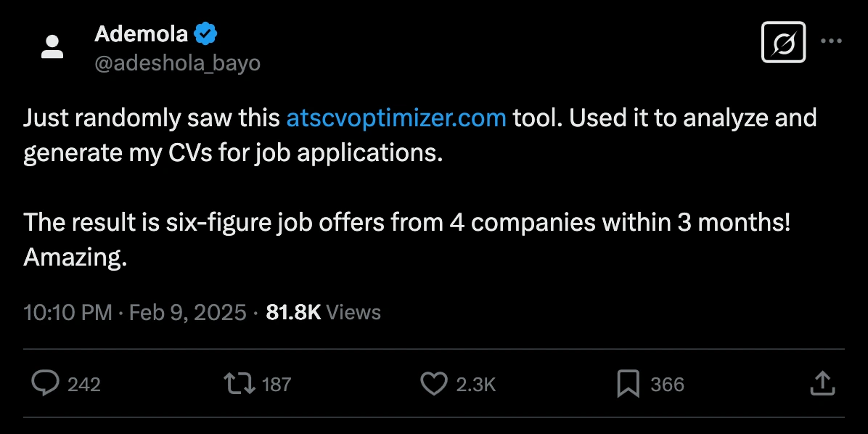The width and height of the screenshot is (868, 434).
Task: Click the Ademola display name
Action: click(x=141, y=33)
